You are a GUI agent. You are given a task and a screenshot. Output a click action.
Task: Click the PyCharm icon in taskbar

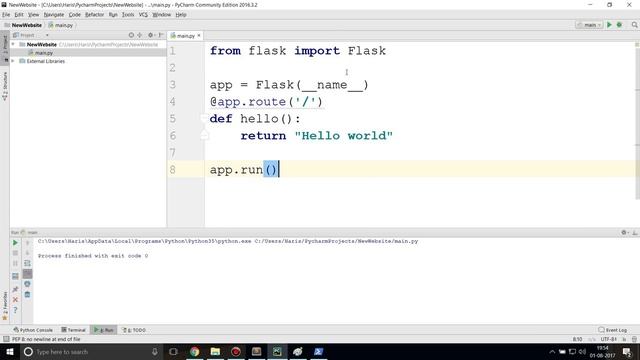point(277,351)
